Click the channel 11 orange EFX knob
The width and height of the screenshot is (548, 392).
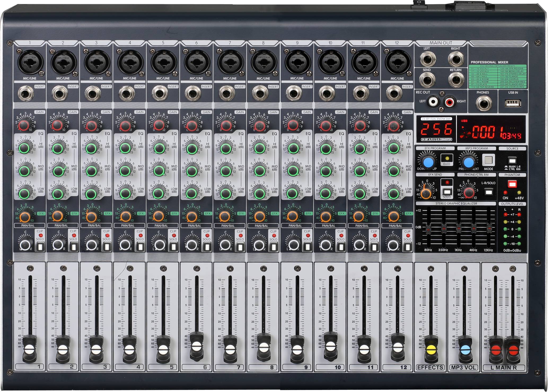pos(359,216)
